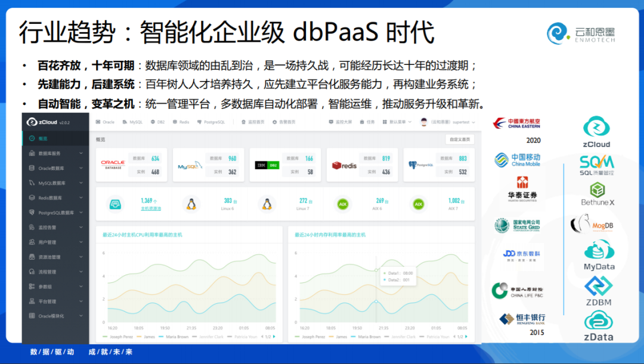Expand the MySQL数据库 chevron
644x364 pixels.
(81, 183)
